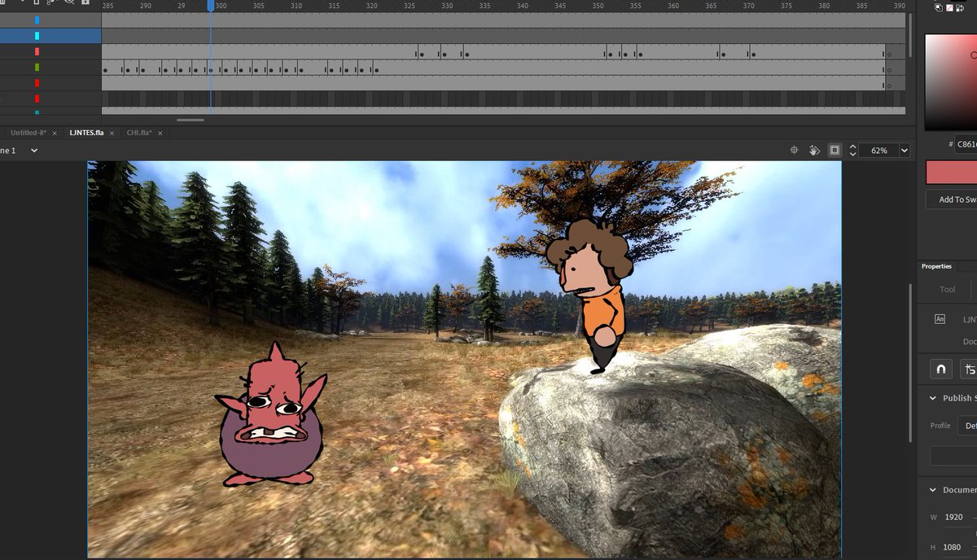Screen dimensions: 977x560
Task: Switch to the CHI.fla* document tab
Action: (138, 133)
